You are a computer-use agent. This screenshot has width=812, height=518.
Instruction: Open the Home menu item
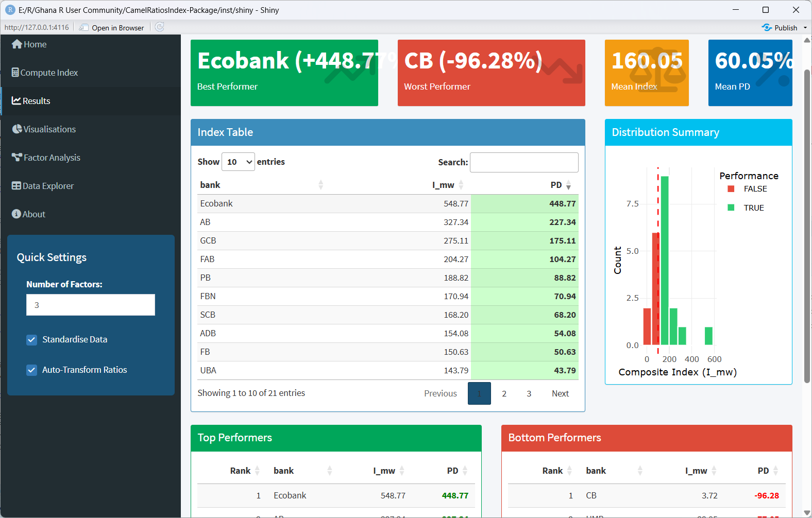click(91, 44)
